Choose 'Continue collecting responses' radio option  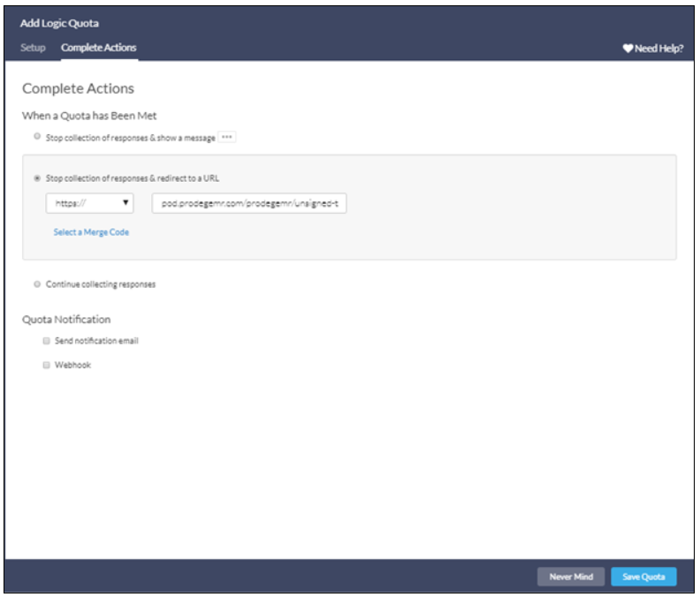[36, 284]
